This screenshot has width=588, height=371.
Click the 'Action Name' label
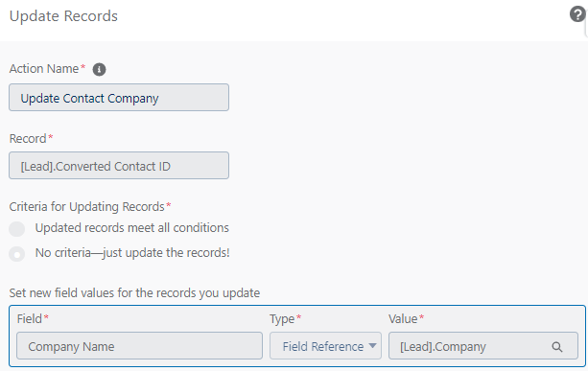[44, 69]
